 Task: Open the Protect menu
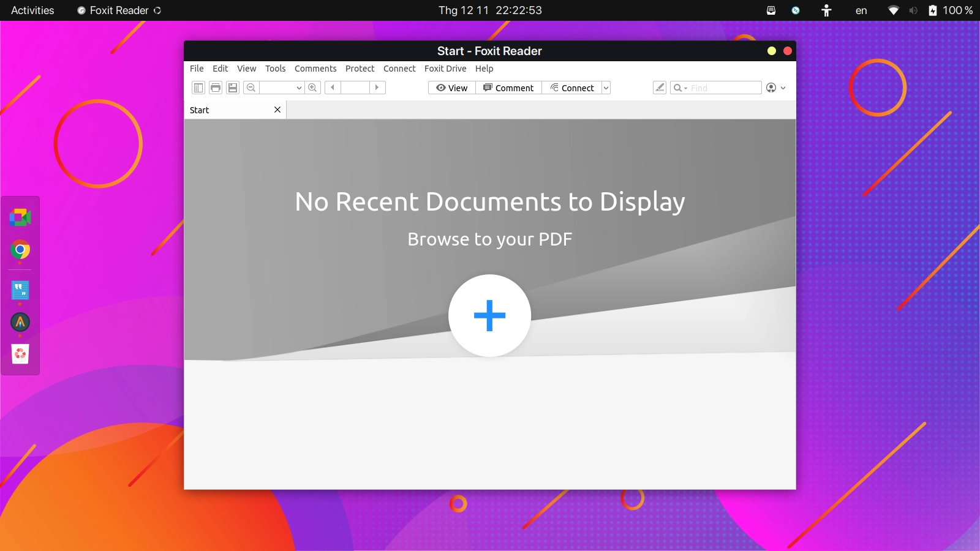click(360, 69)
